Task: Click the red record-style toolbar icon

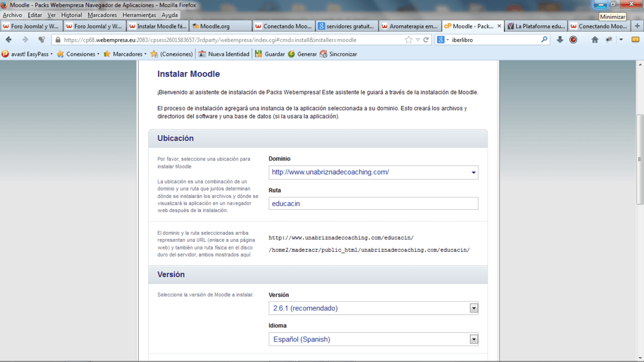Action: [x=573, y=39]
